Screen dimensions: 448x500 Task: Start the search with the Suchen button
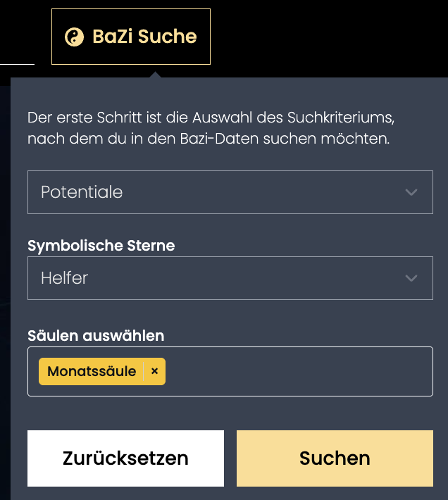[x=335, y=458]
